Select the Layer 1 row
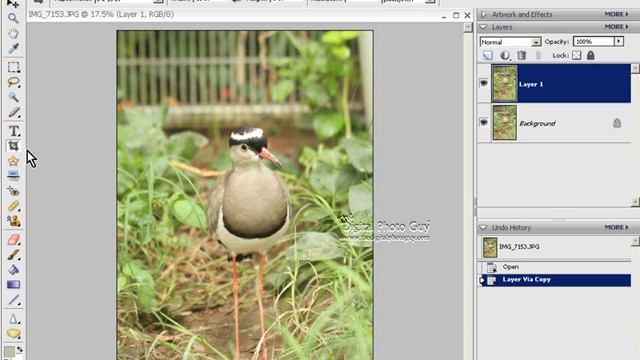The image size is (640, 360). tap(560, 83)
